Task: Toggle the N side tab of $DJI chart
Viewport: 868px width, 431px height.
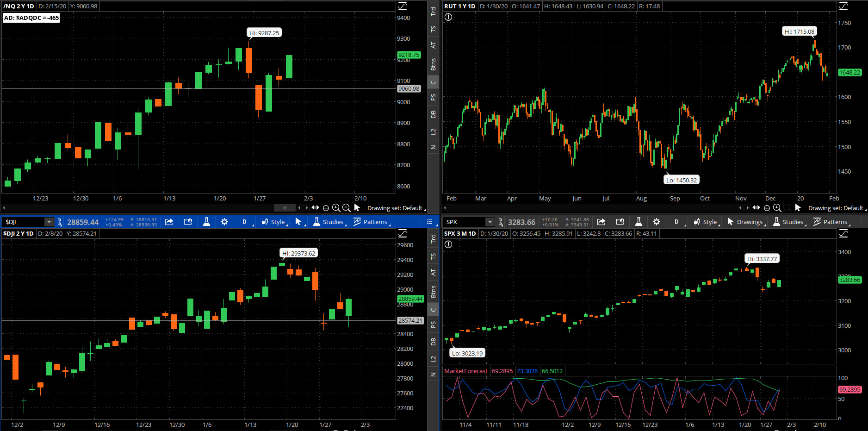Action: tap(433, 375)
